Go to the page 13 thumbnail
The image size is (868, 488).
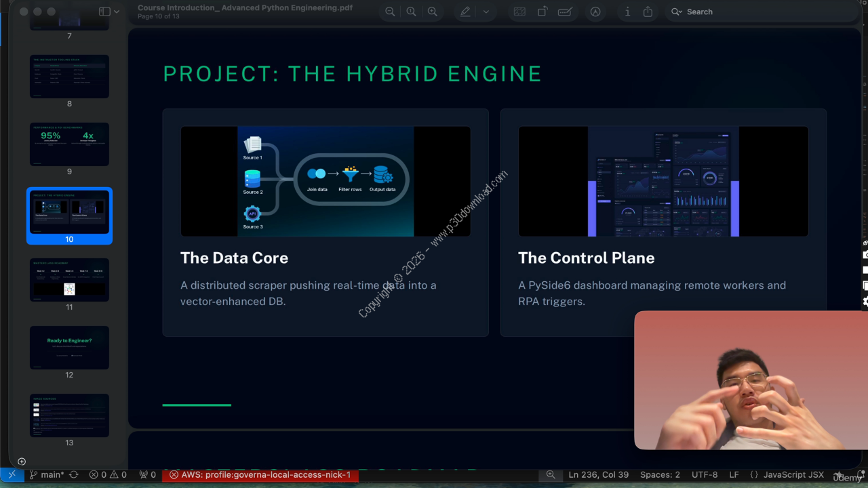(69, 415)
